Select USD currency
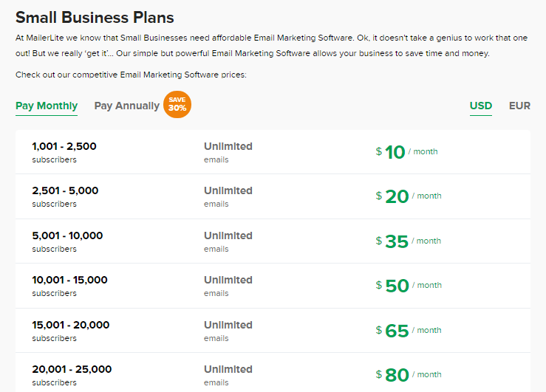 481,106
